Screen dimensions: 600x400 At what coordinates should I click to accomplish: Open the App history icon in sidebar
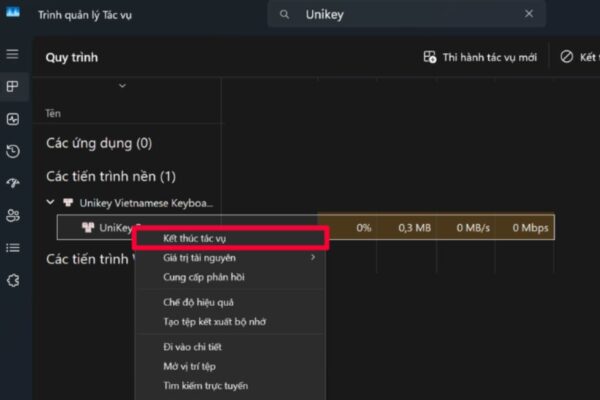[12, 151]
